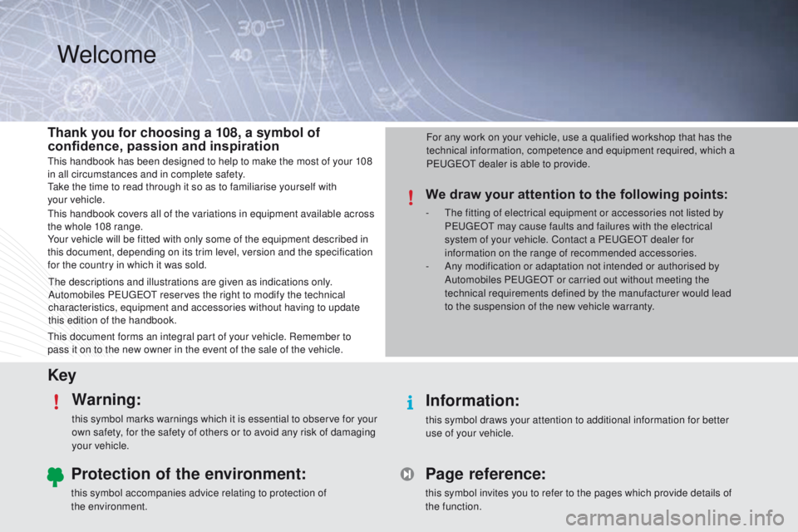
Task: Click the 'Page reference:' heading
Action: tap(485, 474)
